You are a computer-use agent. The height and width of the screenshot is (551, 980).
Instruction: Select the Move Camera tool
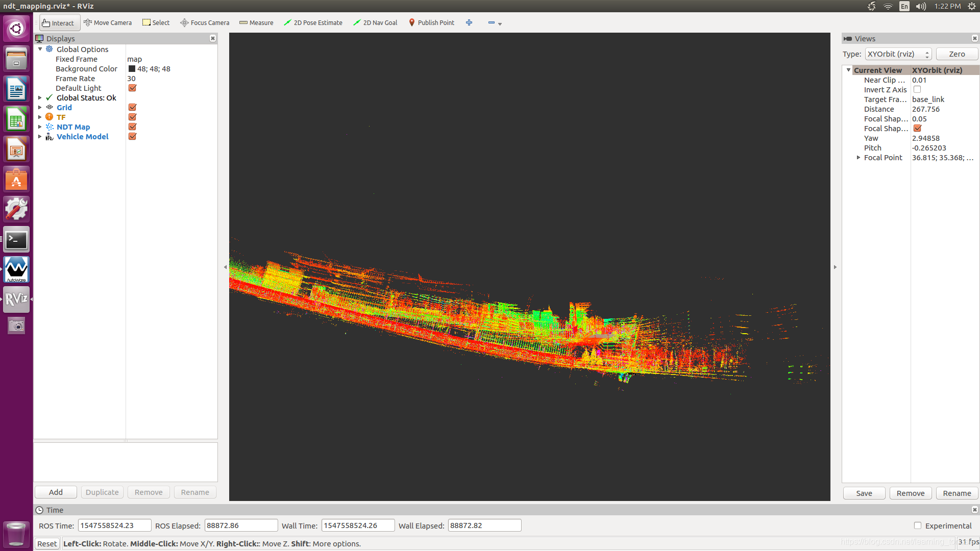tap(108, 23)
